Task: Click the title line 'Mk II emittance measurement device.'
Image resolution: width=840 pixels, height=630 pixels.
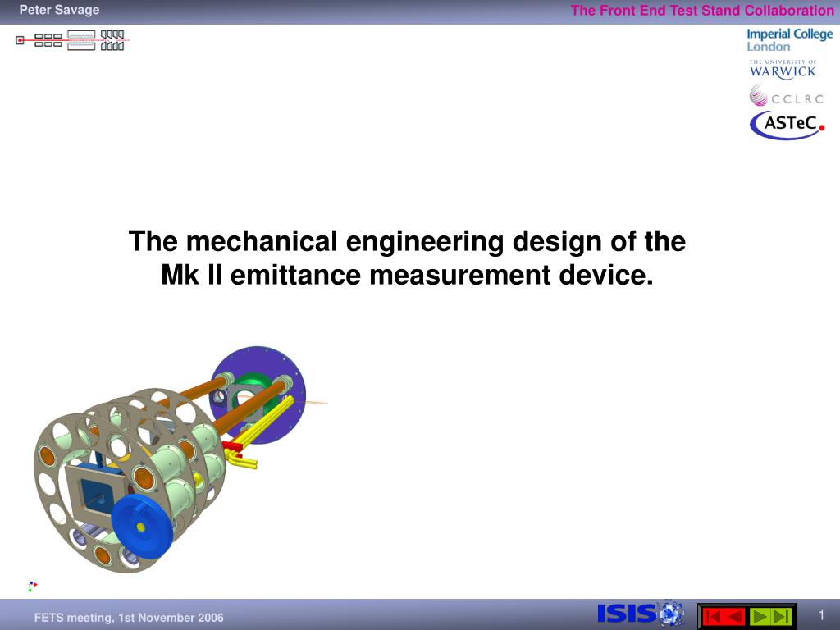Action: [x=407, y=275]
